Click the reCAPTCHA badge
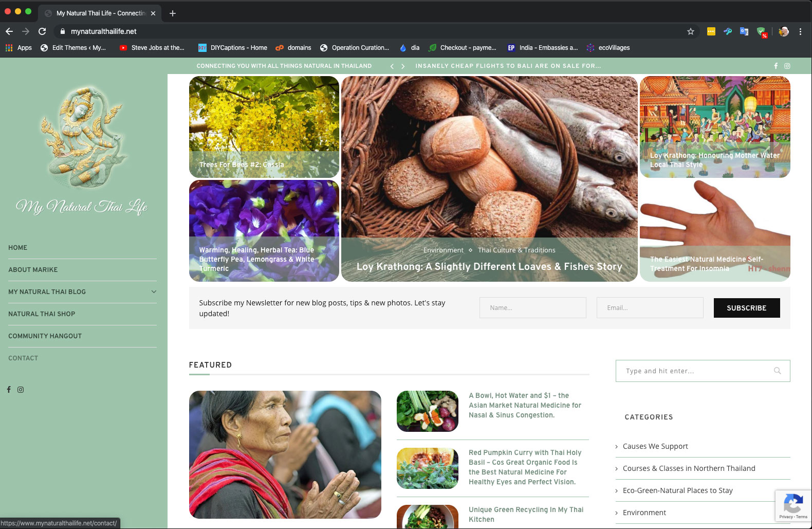This screenshot has height=529, width=812. [x=793, y=506]
